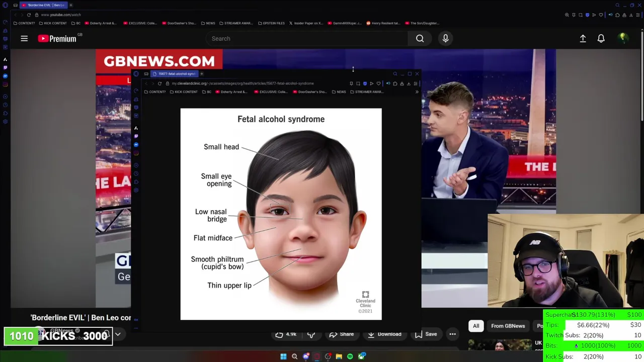
Task: Click heart icon in Cleveland Clinic window toolbar
Action: pos(378,83)
